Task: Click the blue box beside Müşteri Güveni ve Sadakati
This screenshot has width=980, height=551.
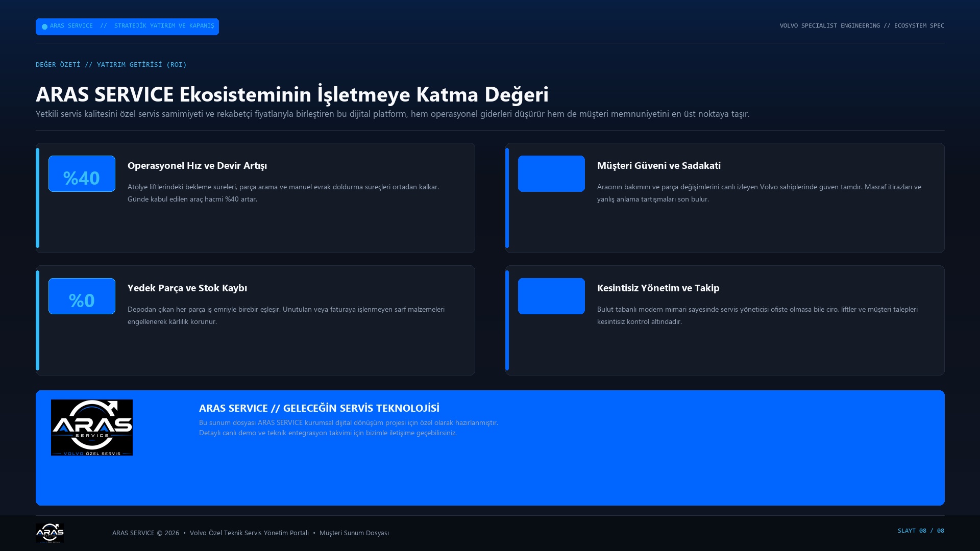Action: click(x=551, y=173)
